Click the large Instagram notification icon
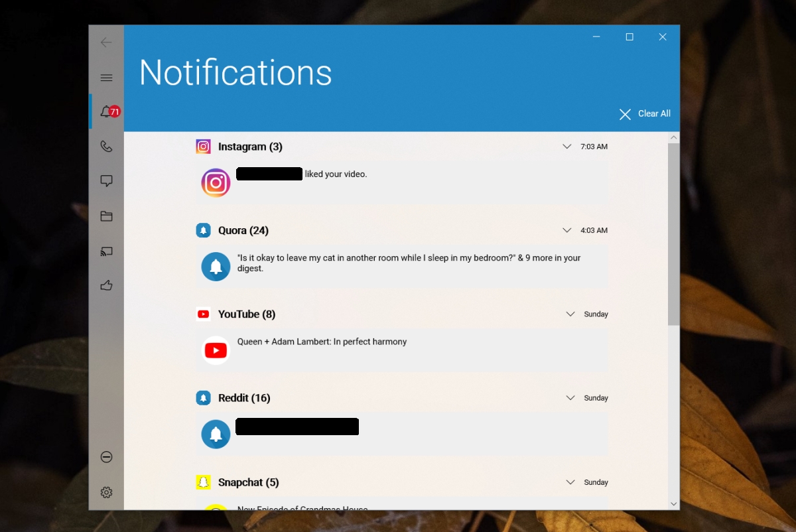Screen dimensions: 796x532 [216, 182]
